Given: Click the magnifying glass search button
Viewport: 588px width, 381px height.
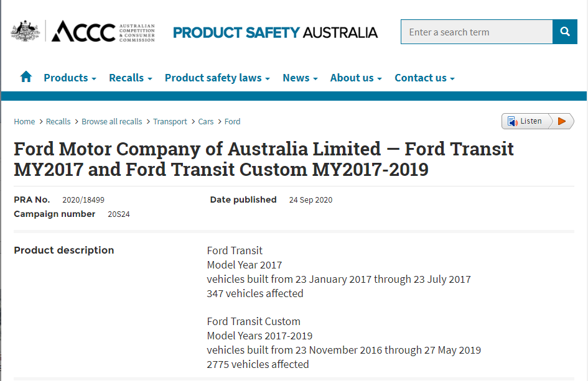Looking at the screenshot, I should [x=564, y=32].
